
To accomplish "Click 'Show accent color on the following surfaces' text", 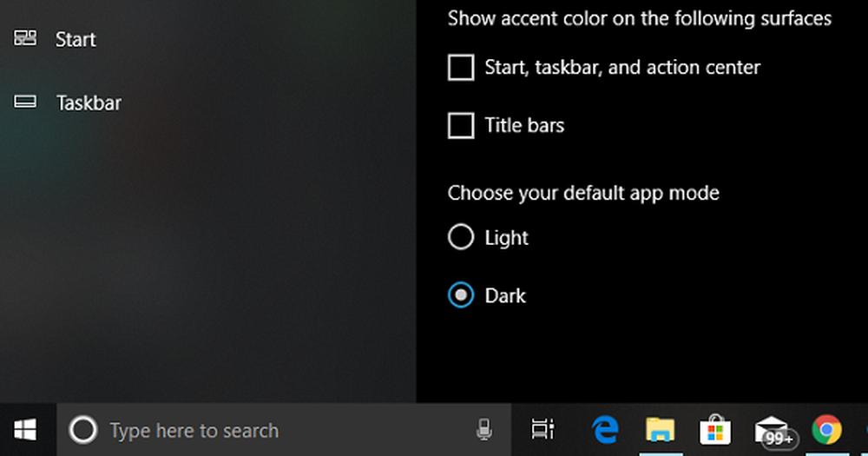I will click(x=640, y=18).
